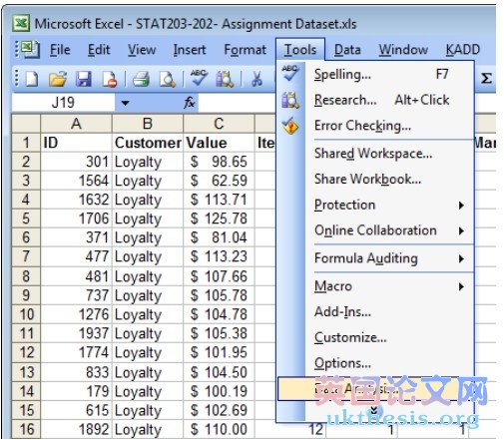The width and height of the screenshot is (504, 440).
Task: Choose Shared Workspace... menu entry
Action: pyautogui.click(x=375, y=154)
